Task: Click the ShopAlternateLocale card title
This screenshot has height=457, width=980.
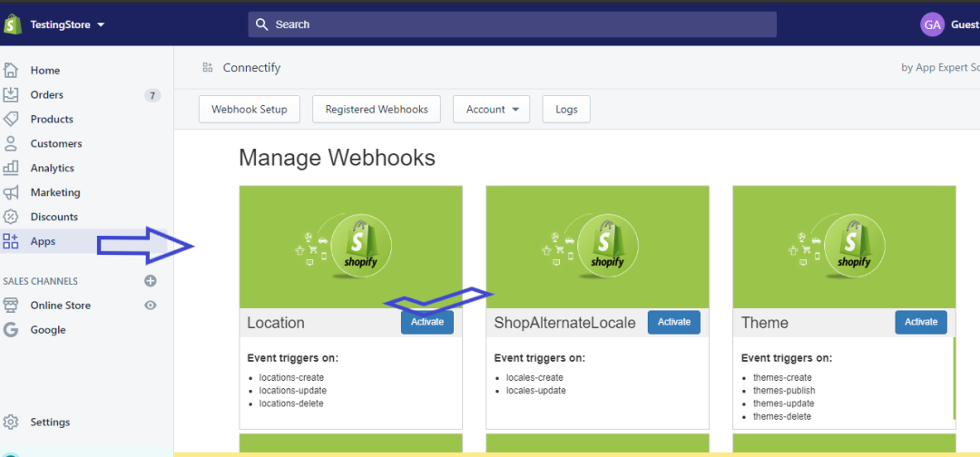Action: pyautogui.click(x=565, y=323)
